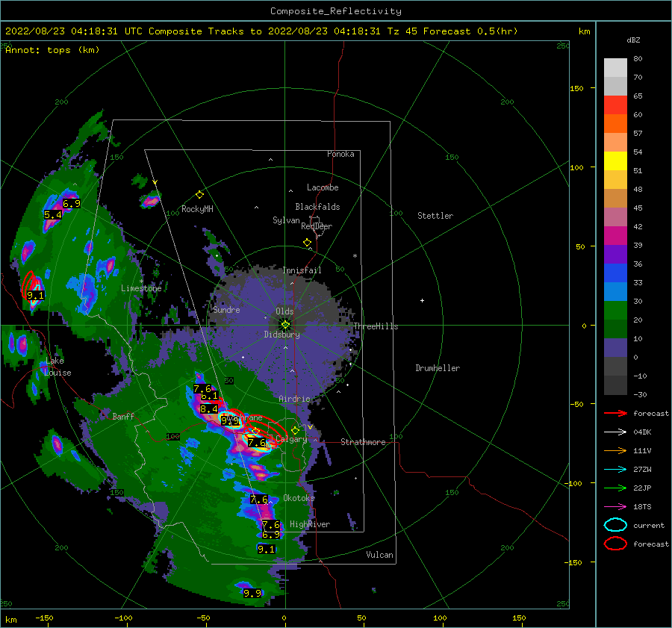
Task: Click the 'HighRiver' town label
Action: (x=310, y=524)
